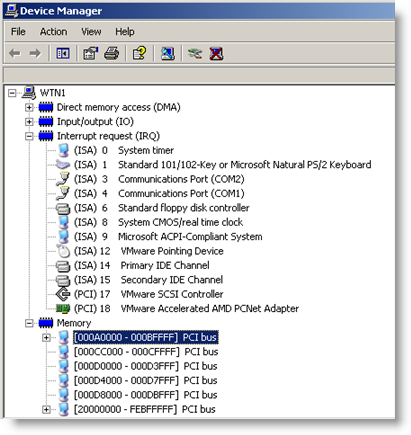The height and width of the screenshot is (435, 411).
Task: Collapse the Interrupt request (IRQ) node
Action: tap(29, 136)
